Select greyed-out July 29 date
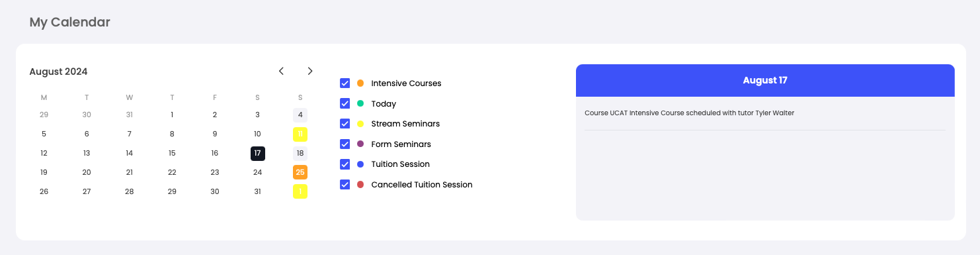 pyautogui.click(x=44, y=115)
